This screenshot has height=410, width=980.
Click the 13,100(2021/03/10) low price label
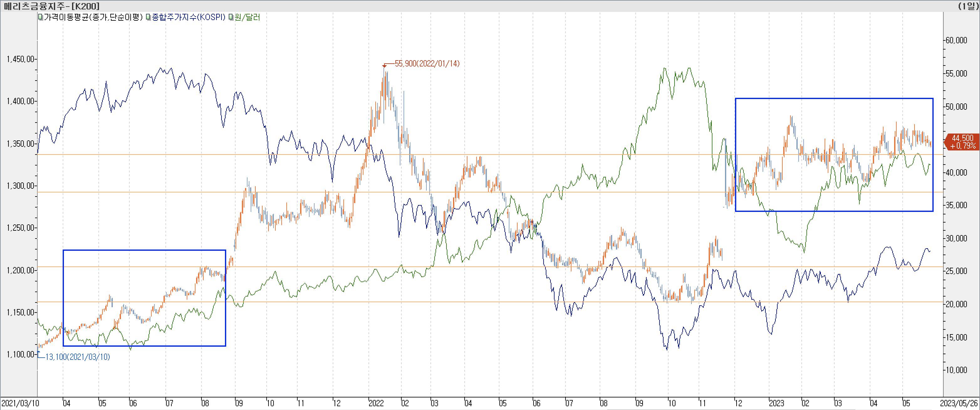coord(78,357)
